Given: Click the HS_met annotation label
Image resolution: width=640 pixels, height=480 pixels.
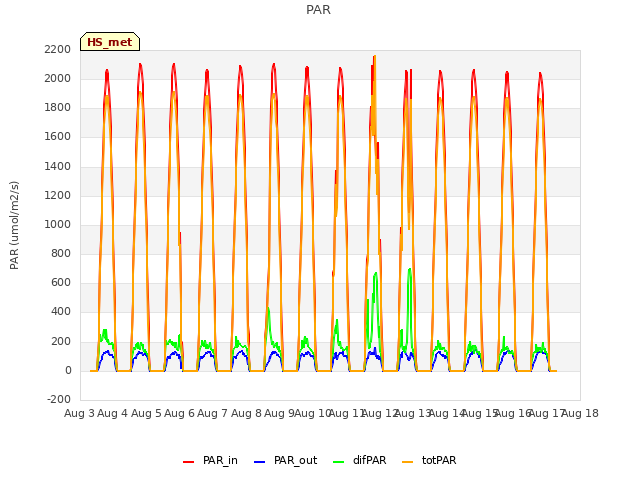Looking at the screenshot, I should [x=110, y=42].
